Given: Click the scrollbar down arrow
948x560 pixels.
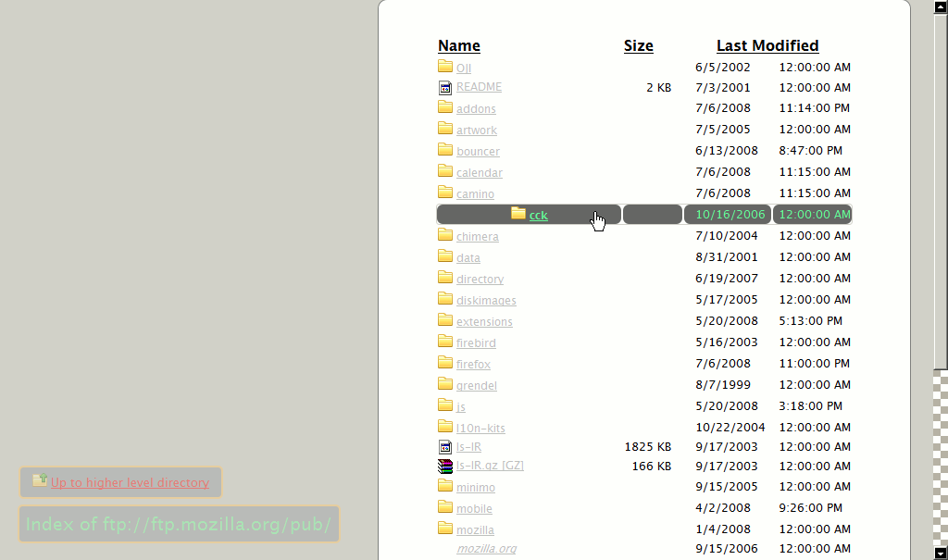Looking at the screenshot, I should pos(941,554).
